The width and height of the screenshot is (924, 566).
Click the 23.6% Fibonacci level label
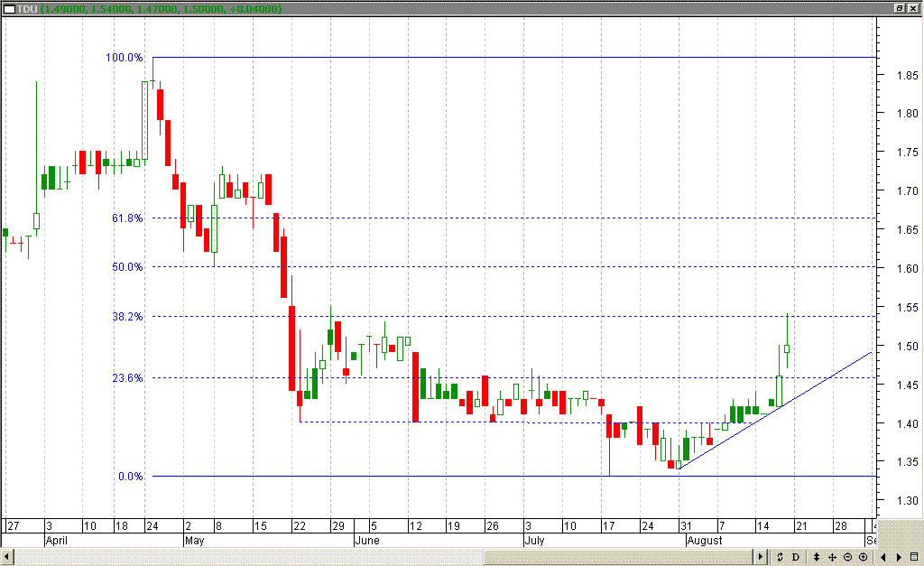click(127, 378)
